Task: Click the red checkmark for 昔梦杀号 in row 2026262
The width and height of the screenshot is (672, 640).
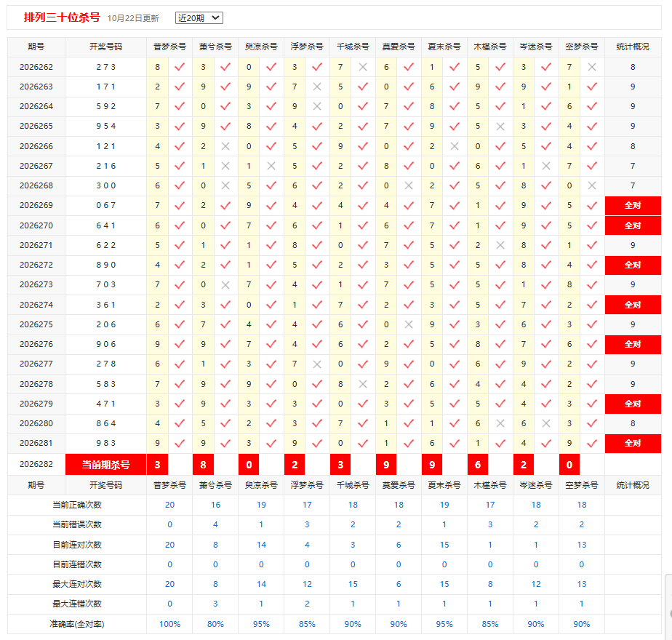Action: point(180,67)
